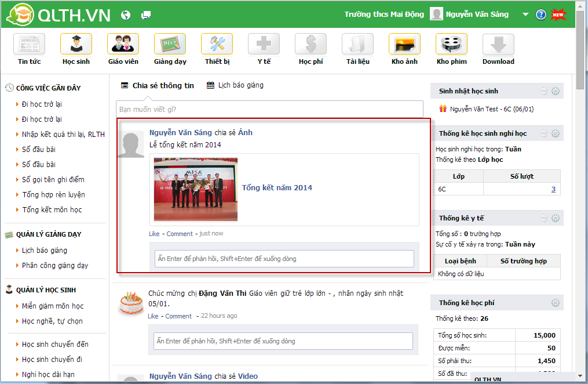This screenshot has width=588, height=384.
Task: Click the globe icon in header
Action: point(126,15)
